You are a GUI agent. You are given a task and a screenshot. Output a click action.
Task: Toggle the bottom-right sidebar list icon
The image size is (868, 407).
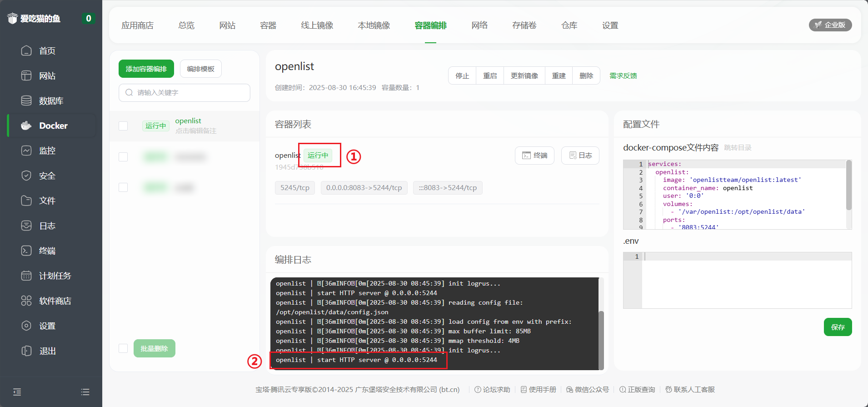[x=85, y=392]
